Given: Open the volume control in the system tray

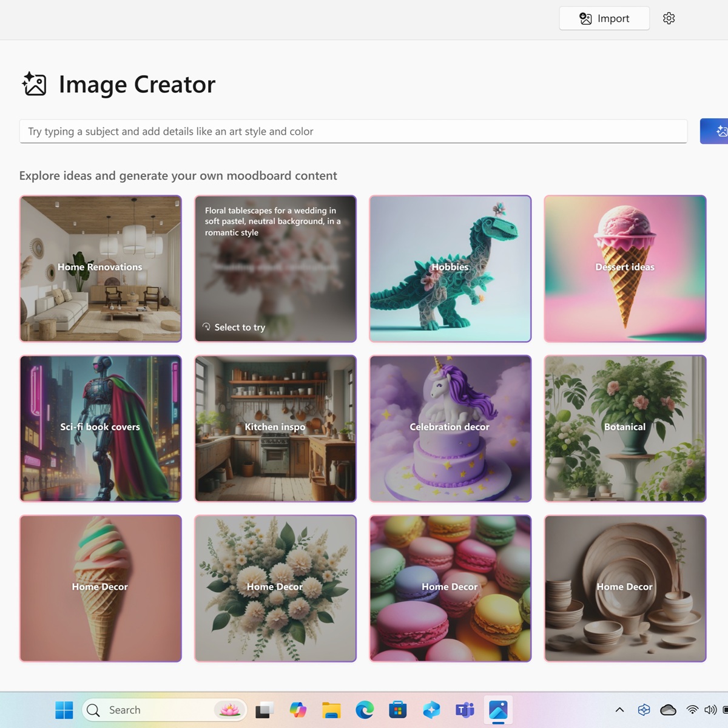Looking at the screenshot, I should point(711,710).
